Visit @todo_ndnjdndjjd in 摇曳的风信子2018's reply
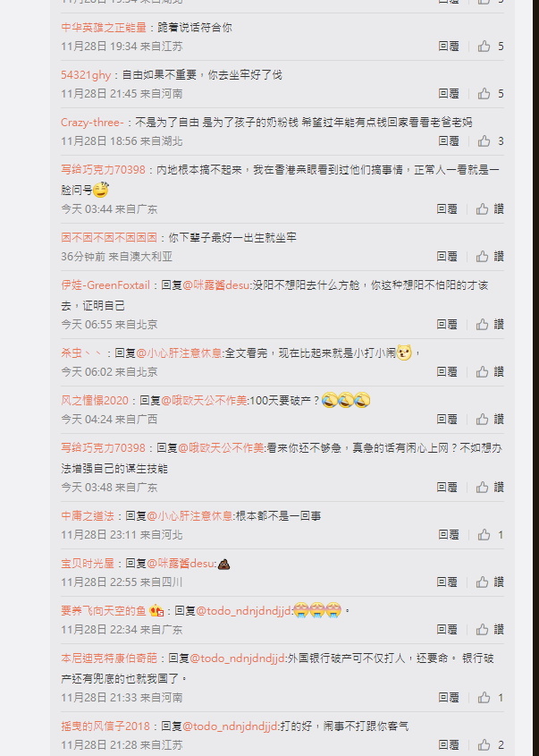 (x=231, y=726)
